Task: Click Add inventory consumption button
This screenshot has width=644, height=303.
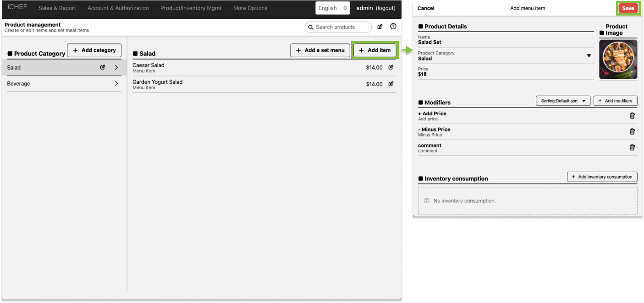Action: point(602,177)
